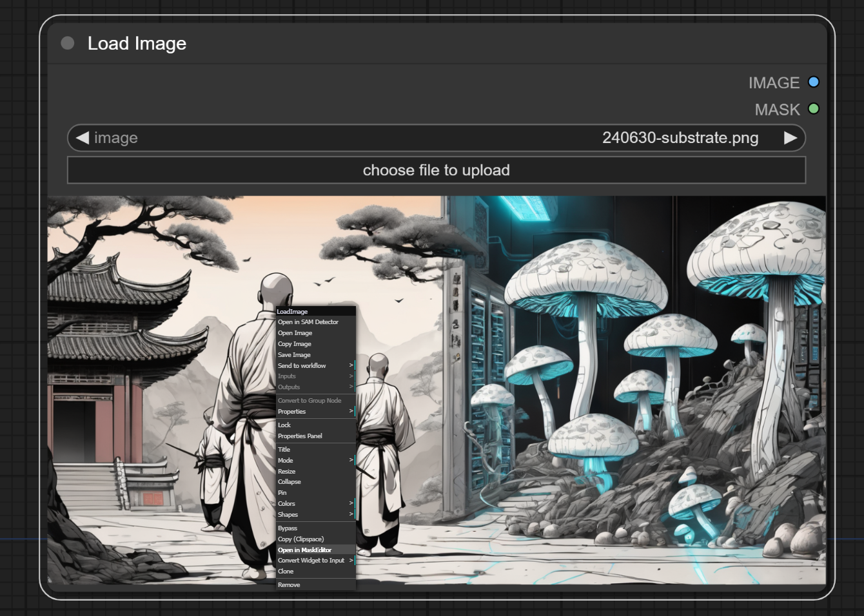This screenshot has width=864, height=616.
Task: Select previous image with left arrow
Action: pos(82,138)
